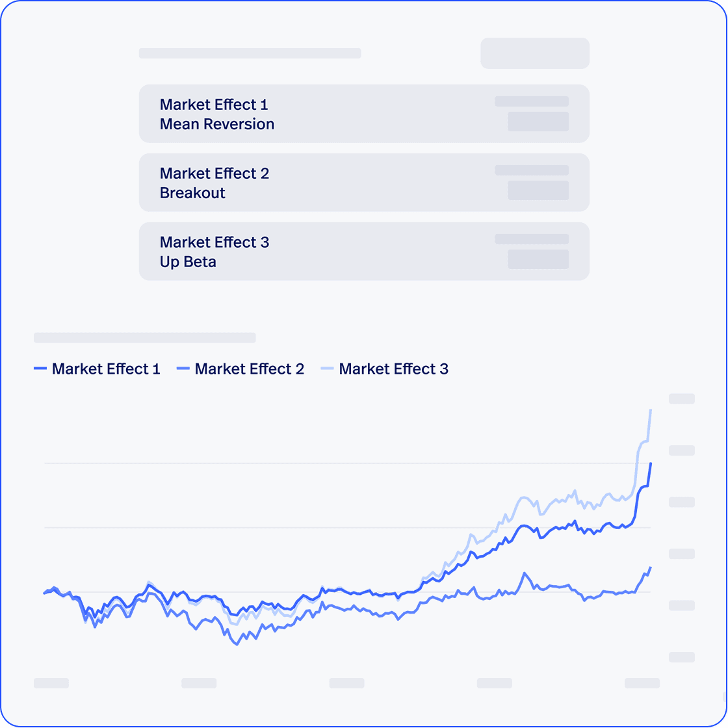Click the large placeholder button above the cards

point(534,53)
